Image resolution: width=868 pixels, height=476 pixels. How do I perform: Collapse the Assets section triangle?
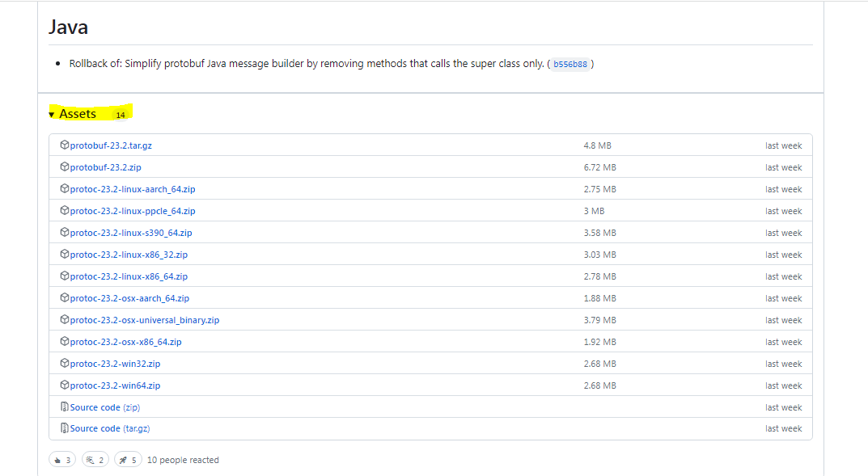pos(52,115)
